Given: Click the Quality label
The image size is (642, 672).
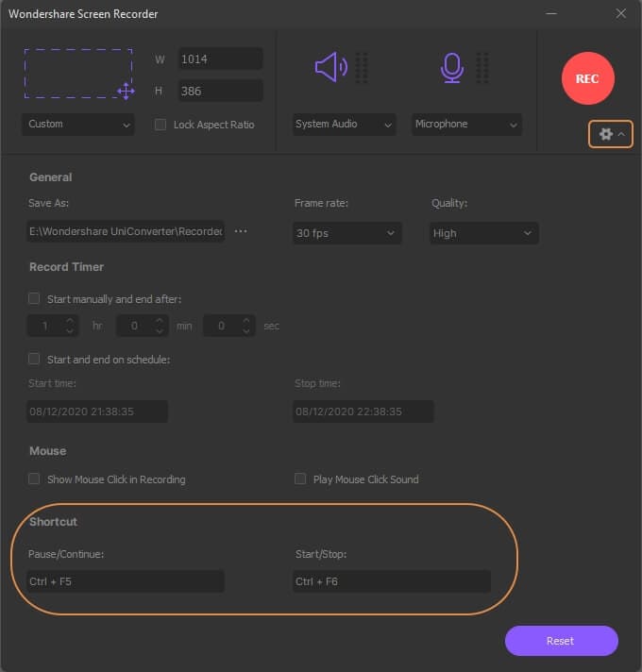Looking at the screenshot, I should click(x=449, y=203).
